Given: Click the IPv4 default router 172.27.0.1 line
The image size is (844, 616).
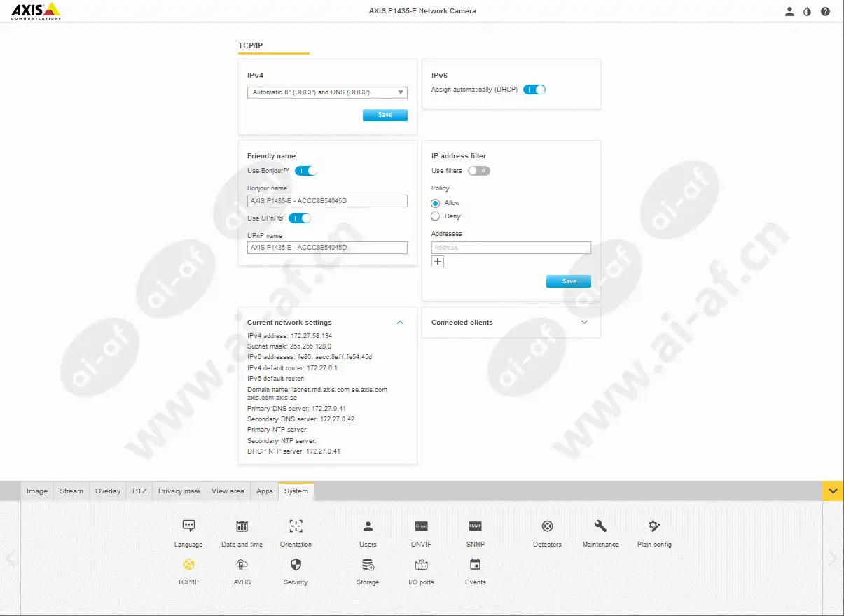Looking at the screenshot, I should pos(292,367).
